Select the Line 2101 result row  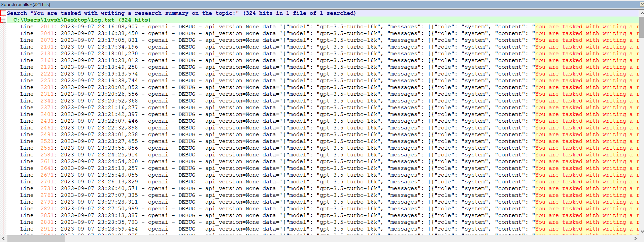(x=323, y=47)
